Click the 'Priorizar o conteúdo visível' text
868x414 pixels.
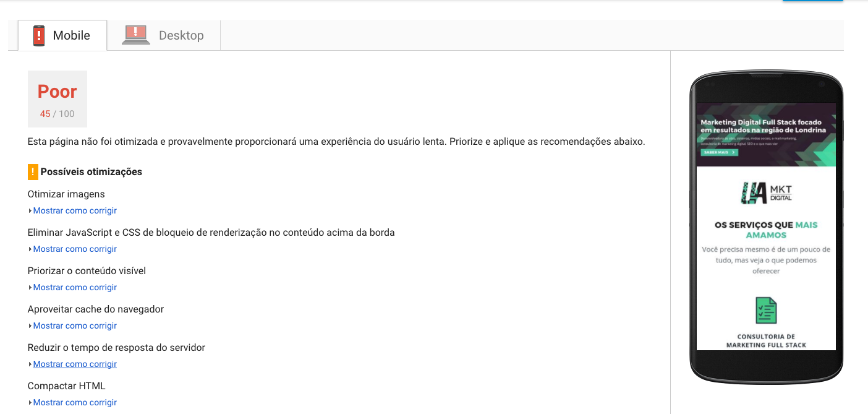pos(87,271)
